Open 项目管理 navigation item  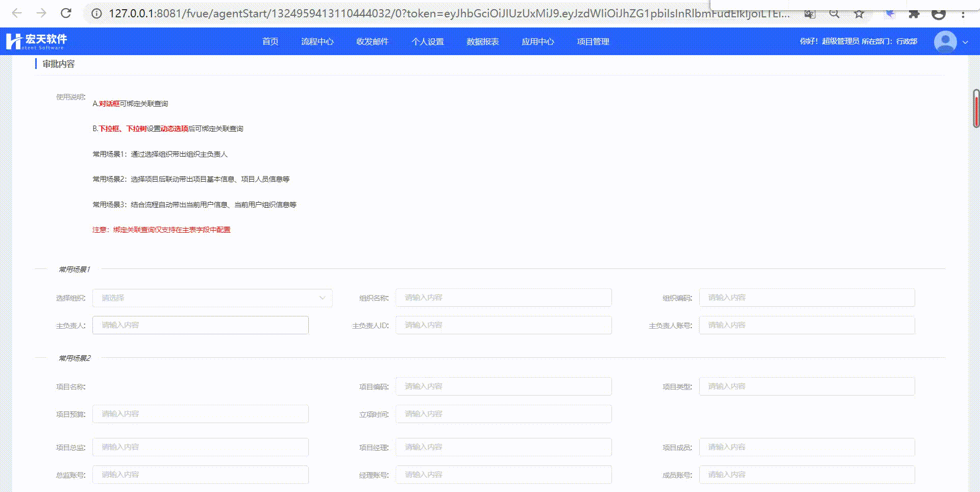click(593, 41)
